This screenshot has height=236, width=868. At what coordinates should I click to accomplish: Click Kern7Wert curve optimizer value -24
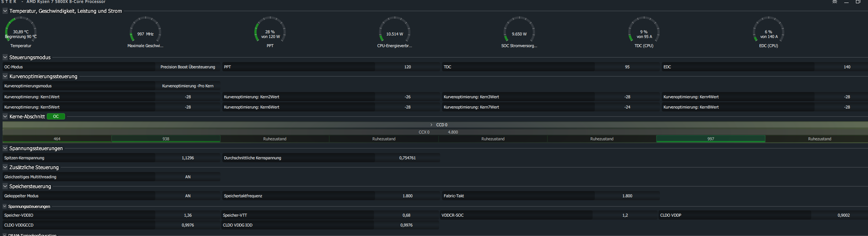pyautogui.click(x=627, y=107)
